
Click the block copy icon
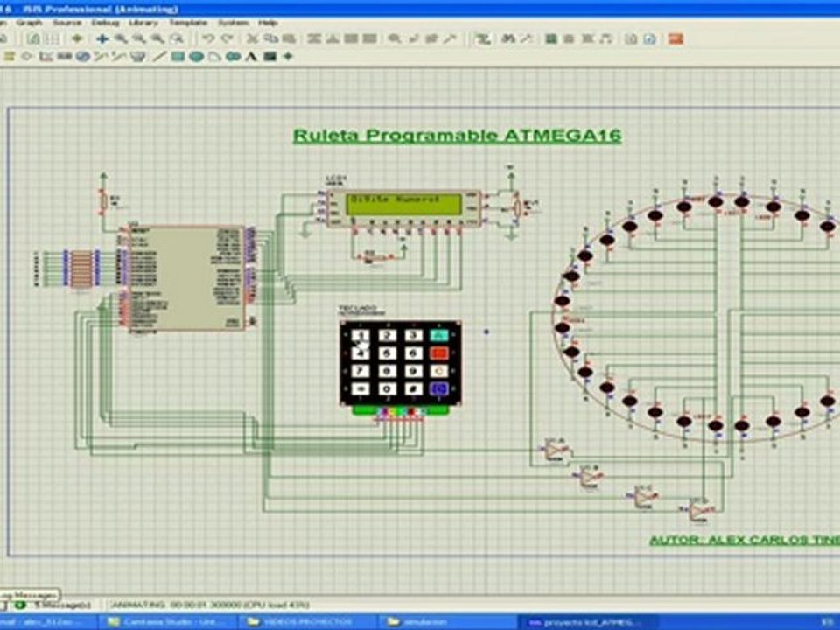click(x=314, y=38)
